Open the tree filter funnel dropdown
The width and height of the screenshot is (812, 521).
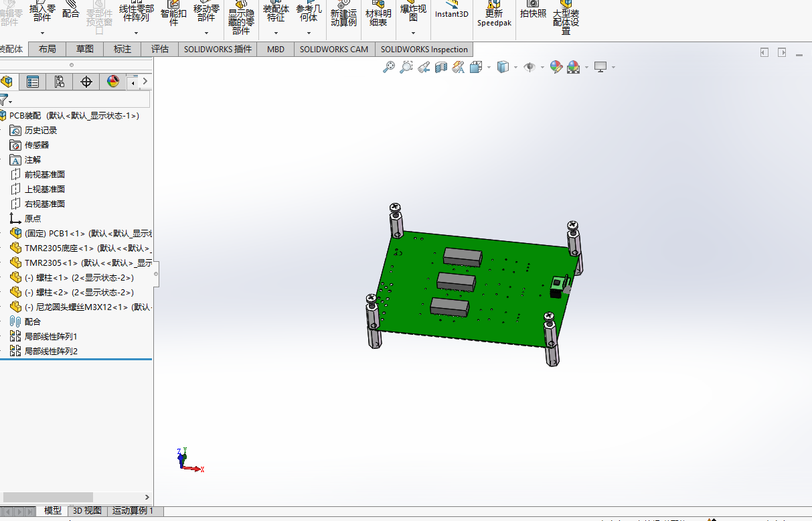(x=5, y=100)
